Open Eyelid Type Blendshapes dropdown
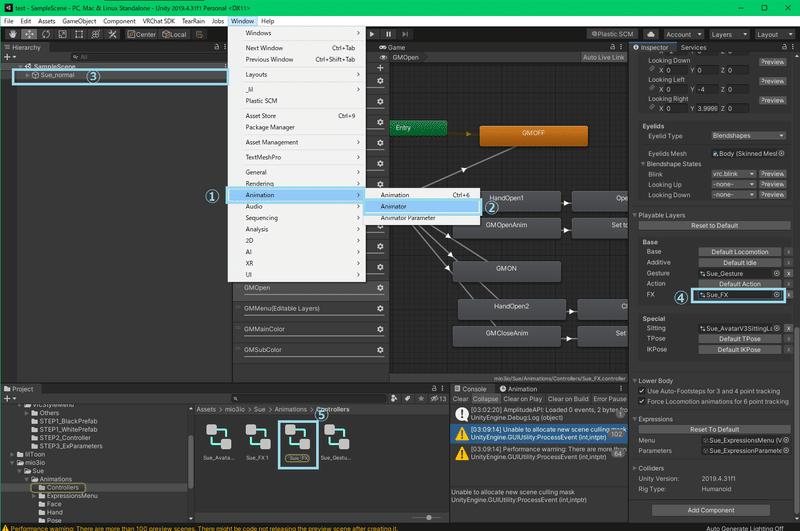The image size is (800, 531). tap(748, 136)
